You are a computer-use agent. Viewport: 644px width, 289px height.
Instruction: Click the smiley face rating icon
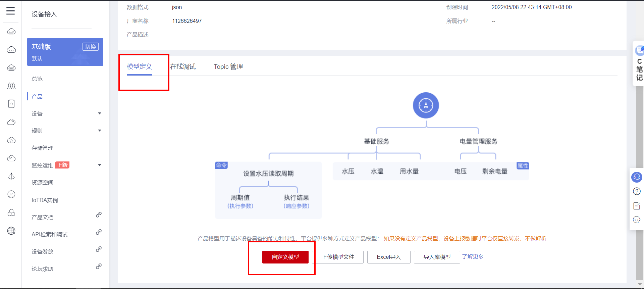tap(637, 220)
